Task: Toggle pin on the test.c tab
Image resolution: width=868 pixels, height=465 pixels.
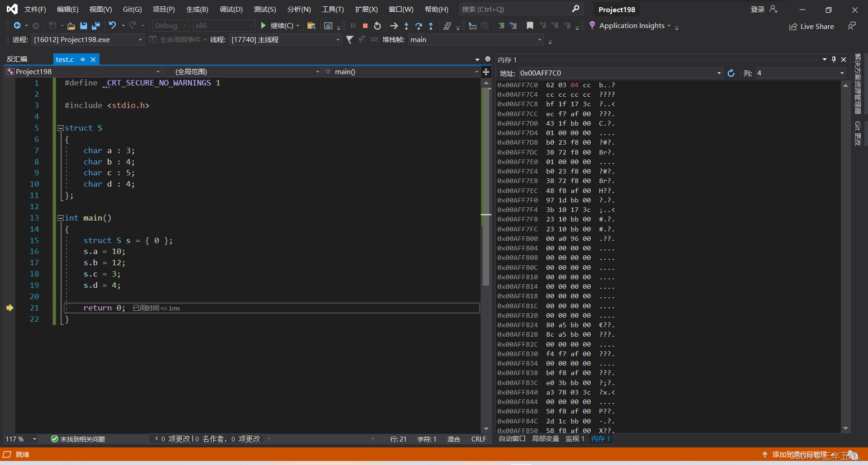Action: pyautogui.click(x=82, y=59)
